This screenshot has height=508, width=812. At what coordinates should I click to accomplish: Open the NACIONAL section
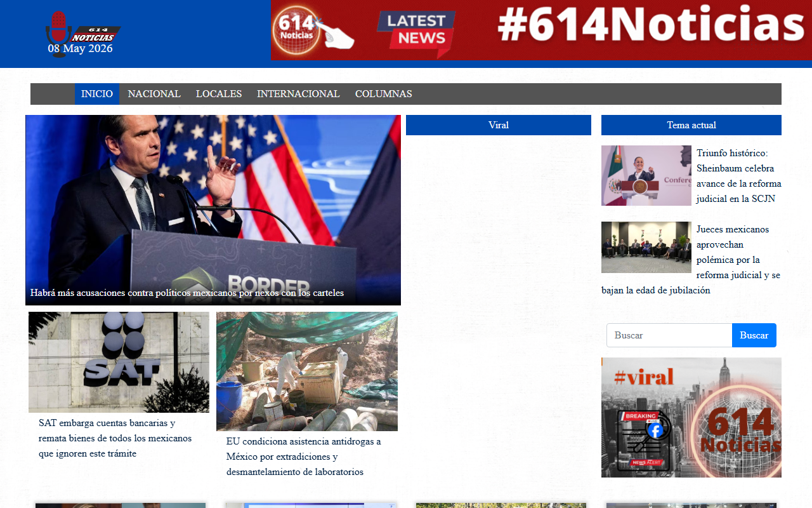tap(154, 94)
